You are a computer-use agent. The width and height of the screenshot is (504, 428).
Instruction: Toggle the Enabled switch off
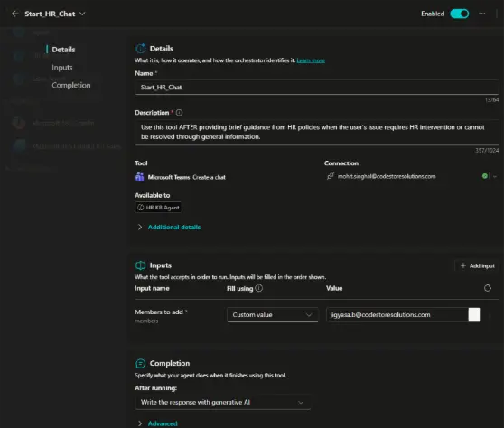pyautogui.click(x=460, y=14)
